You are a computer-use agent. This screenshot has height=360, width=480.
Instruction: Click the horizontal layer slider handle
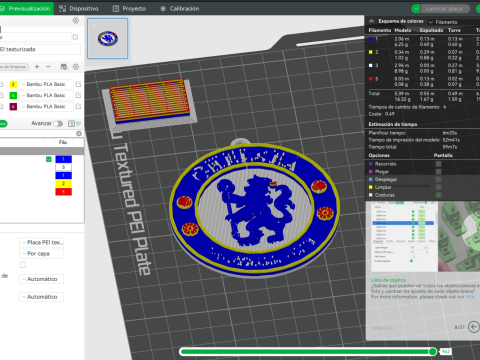coord(433,351)
